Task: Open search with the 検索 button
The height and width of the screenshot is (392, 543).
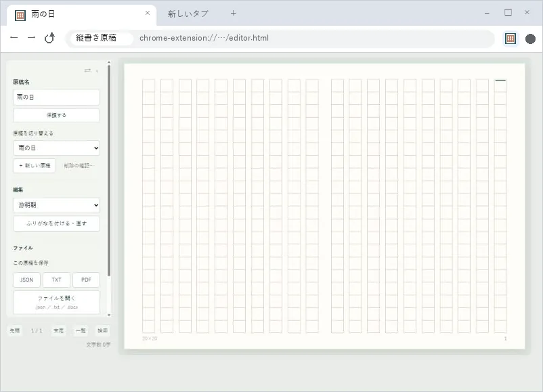Action: coord(102,330)
